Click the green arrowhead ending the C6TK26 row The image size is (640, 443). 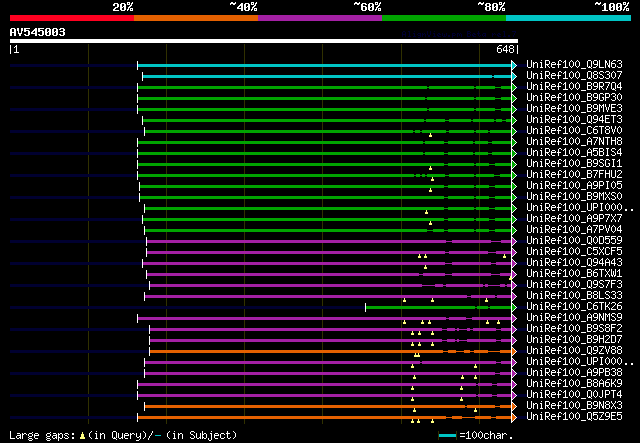tap(514, 307)
